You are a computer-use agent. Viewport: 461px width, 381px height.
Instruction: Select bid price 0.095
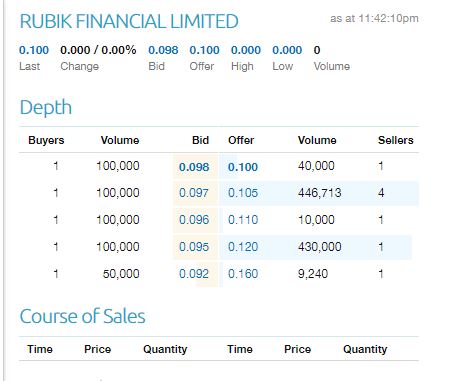click(194, 247)
